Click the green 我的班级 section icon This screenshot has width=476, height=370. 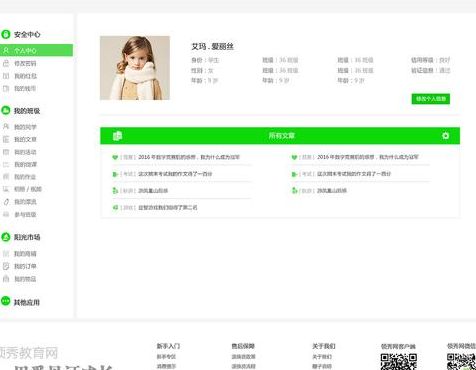(6, 110)
